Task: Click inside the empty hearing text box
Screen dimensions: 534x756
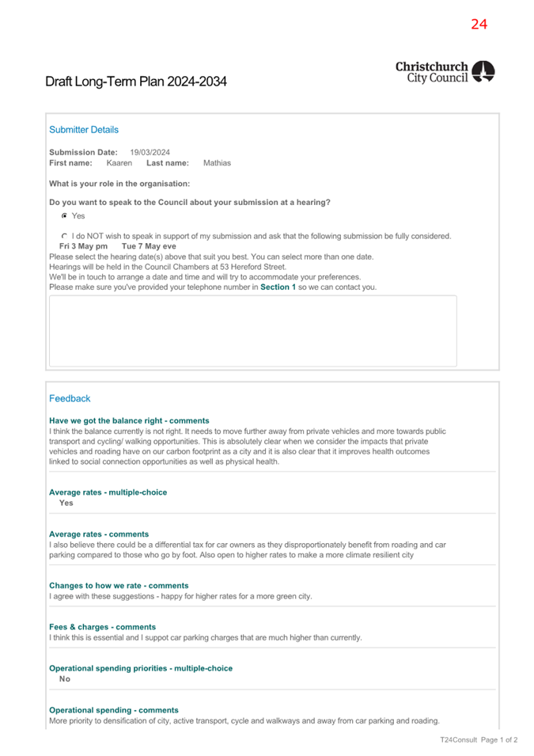Action: coord(252,330)
